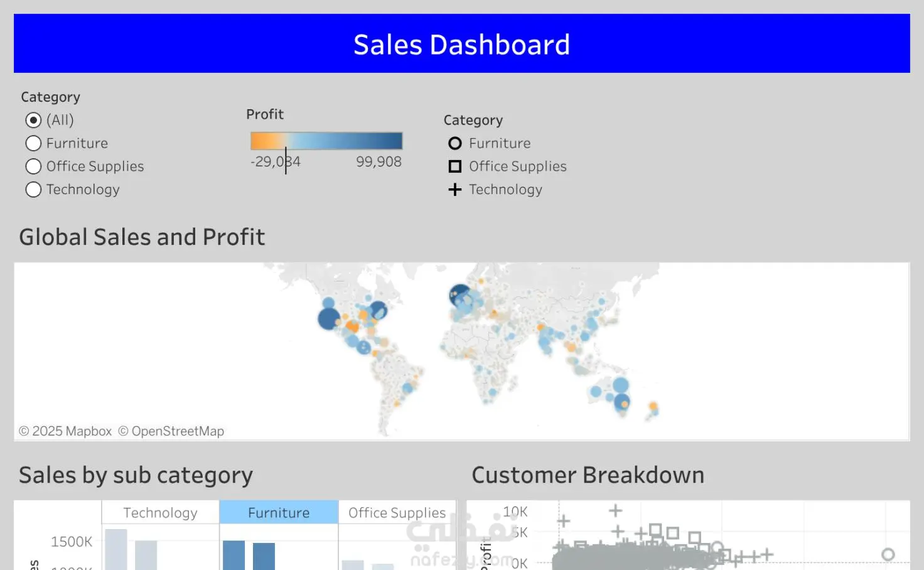Click the orange bubble over New Zealand

pyautogui.click(x=653, y=406)
